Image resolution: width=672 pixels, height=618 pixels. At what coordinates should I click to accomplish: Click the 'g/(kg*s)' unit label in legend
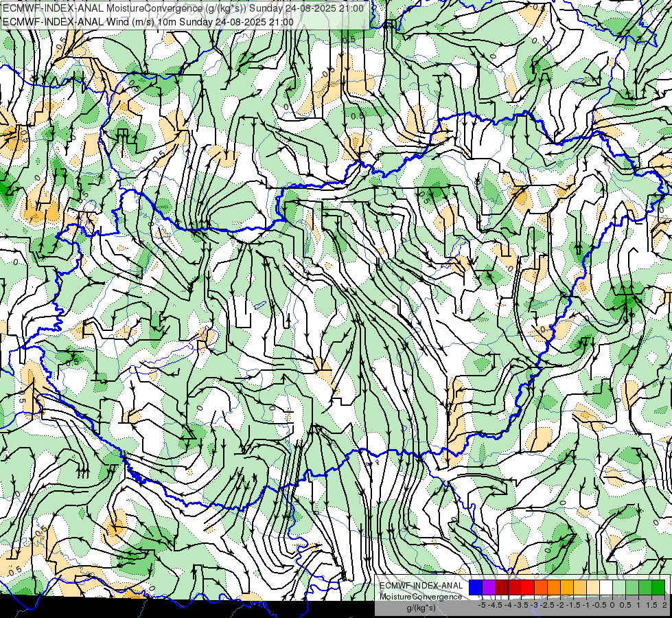tap(421, 608)
